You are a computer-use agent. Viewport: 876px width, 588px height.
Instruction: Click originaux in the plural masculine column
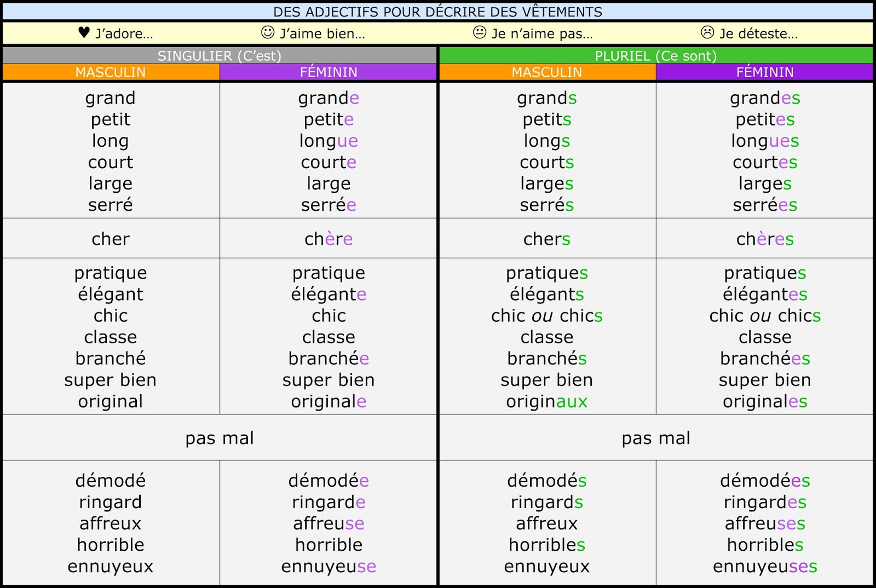click(546, 401)
